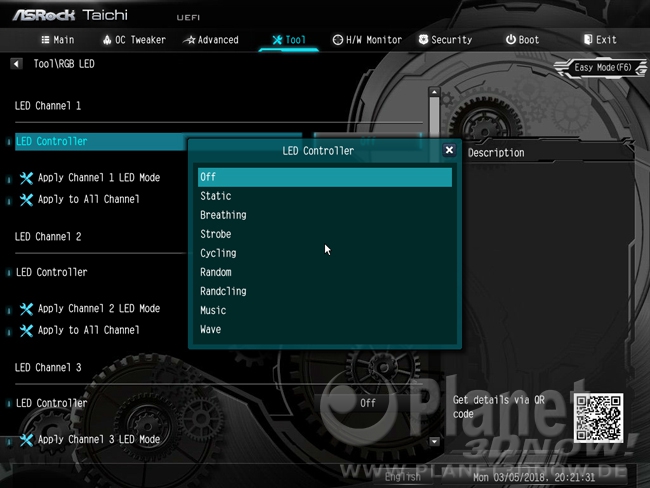Choose the Randcling option

click(325, 291)
